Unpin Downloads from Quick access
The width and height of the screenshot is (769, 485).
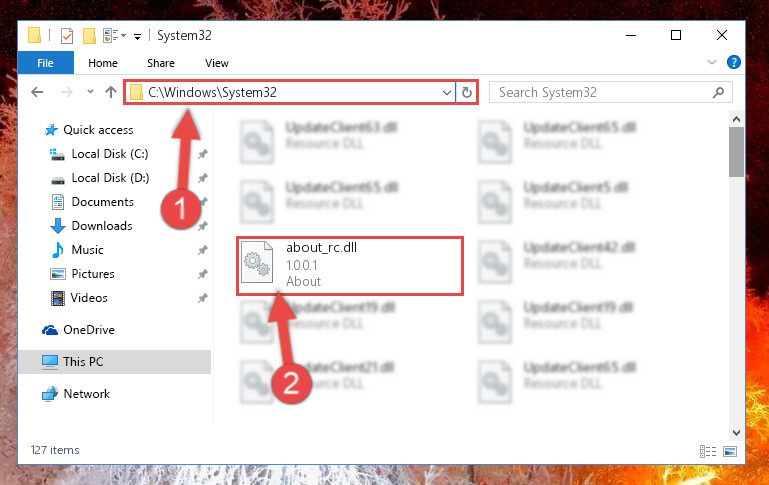click(203, 226)
